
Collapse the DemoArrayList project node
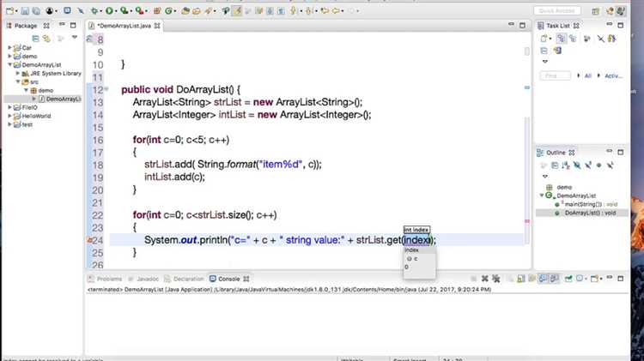pos(9,65)
